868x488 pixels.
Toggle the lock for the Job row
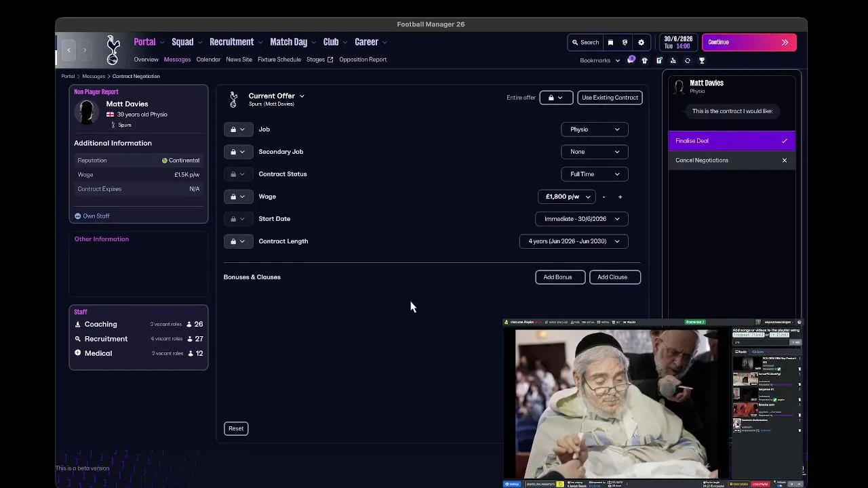point(238,129)
